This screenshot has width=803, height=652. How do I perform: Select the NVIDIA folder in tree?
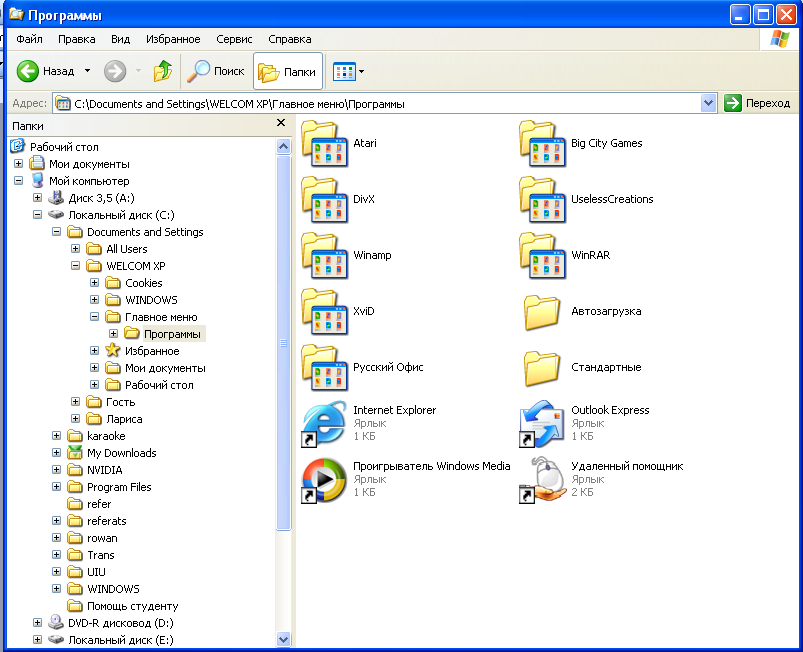click(x=104, y=470)
